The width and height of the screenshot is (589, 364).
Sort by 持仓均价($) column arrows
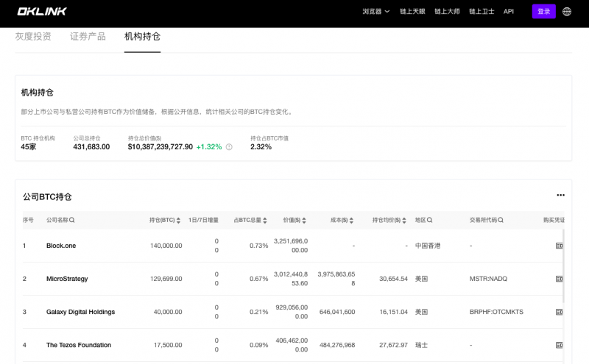point(404,221)
